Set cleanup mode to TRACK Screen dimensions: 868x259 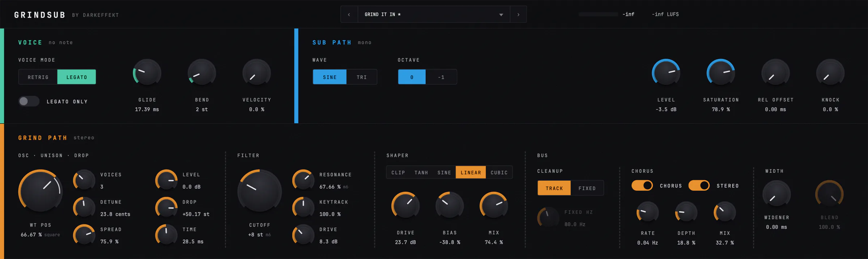pyautogui.click(x=554, y=188)
